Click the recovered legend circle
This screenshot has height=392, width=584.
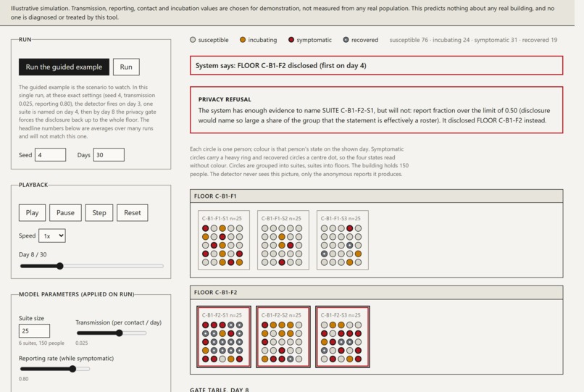(346, 40)
